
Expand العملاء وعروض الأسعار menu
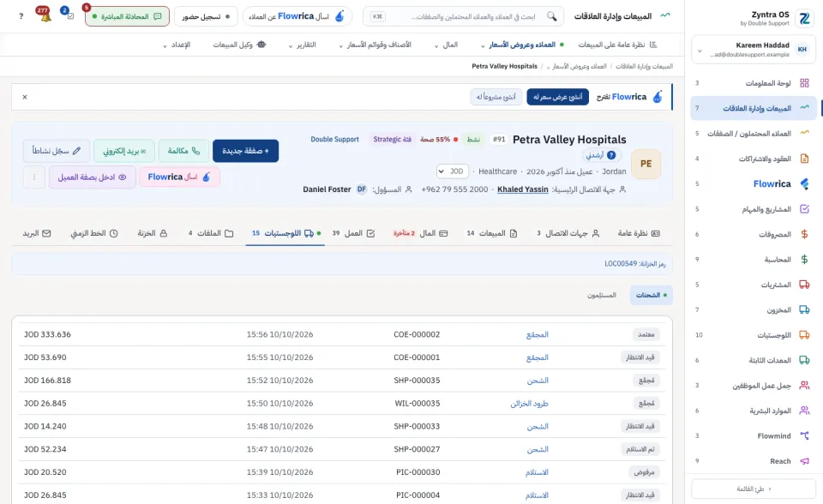tap(521, 45)
